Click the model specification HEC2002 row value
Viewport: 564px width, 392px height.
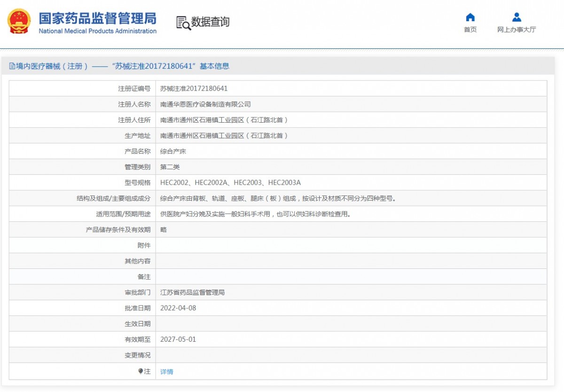[x=230, y=182]
